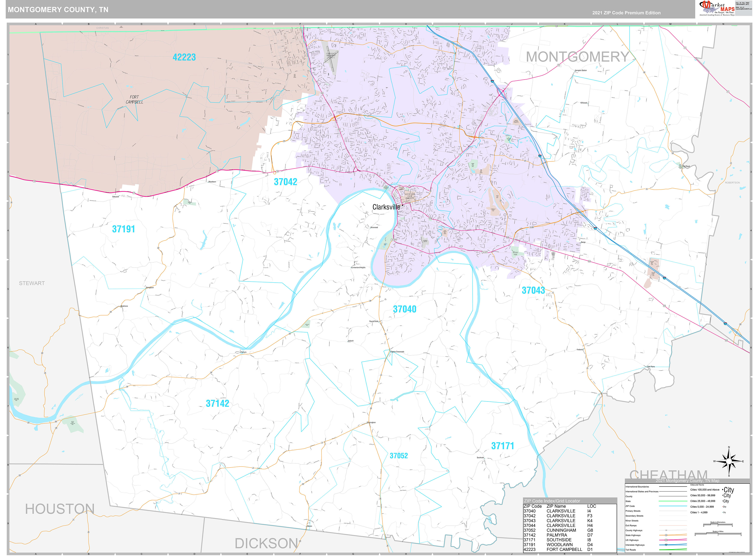Click 'Cities 5,000 - 24,999' legend entry
Screen dimensions: 756x556
click(x=702, y=507)
